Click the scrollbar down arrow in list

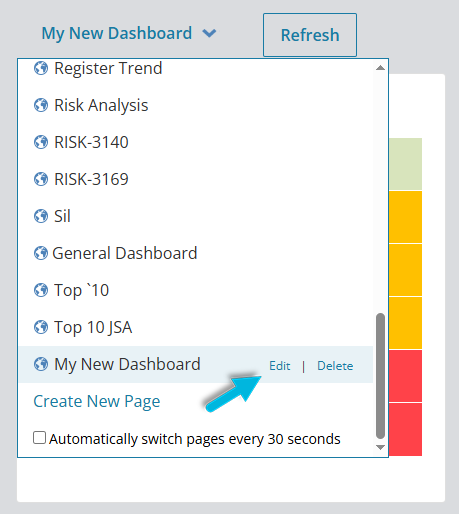click(x=380, y=447)
